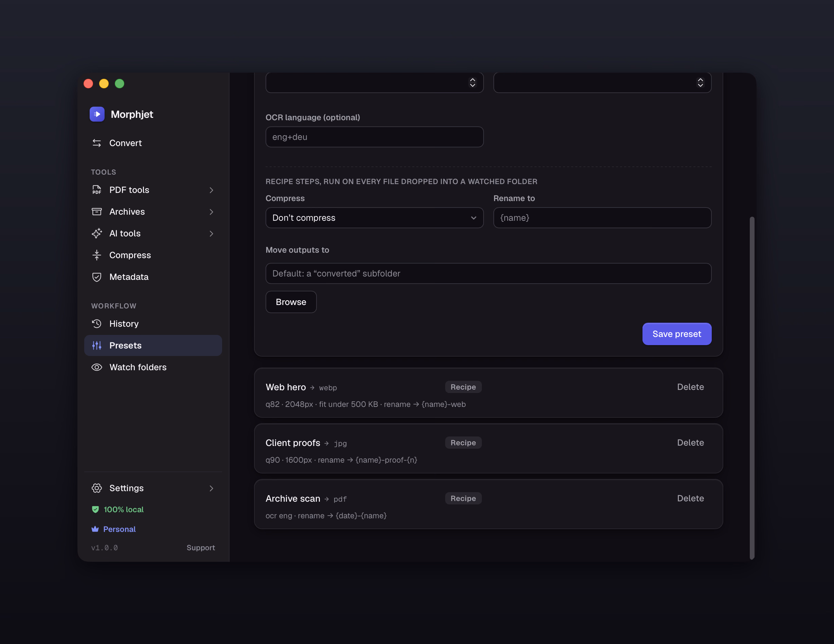Delete the Client proofs preset
The image size is (834, 644).
pos(690,443)
